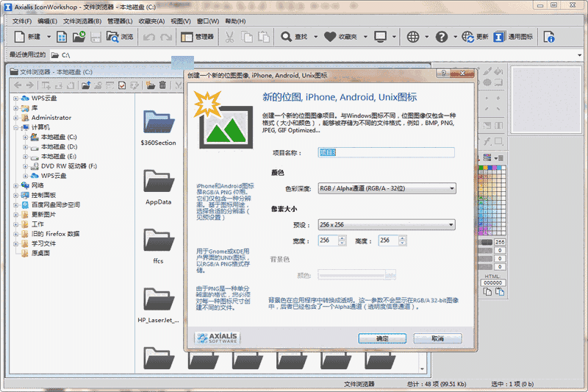Viewport: 588px width, 392px height.
Task: Expand the WPS云盘 tree node at top
Action: click(x=15, y=99)
